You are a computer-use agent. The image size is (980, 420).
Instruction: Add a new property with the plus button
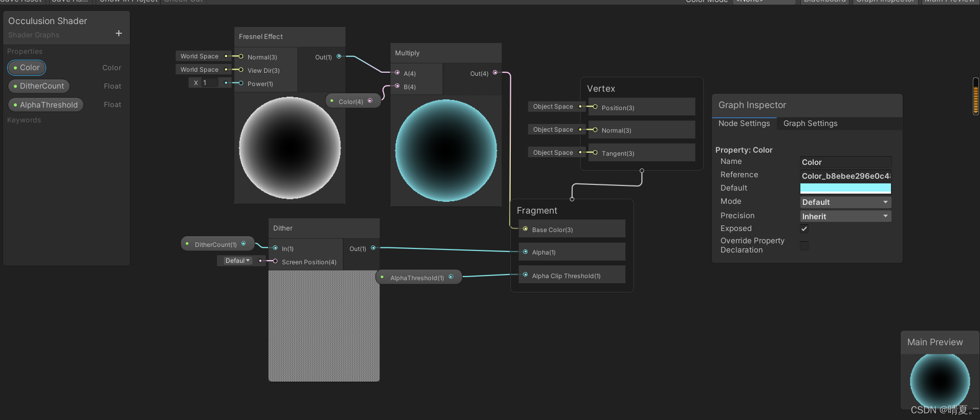[x=119, y=33]
